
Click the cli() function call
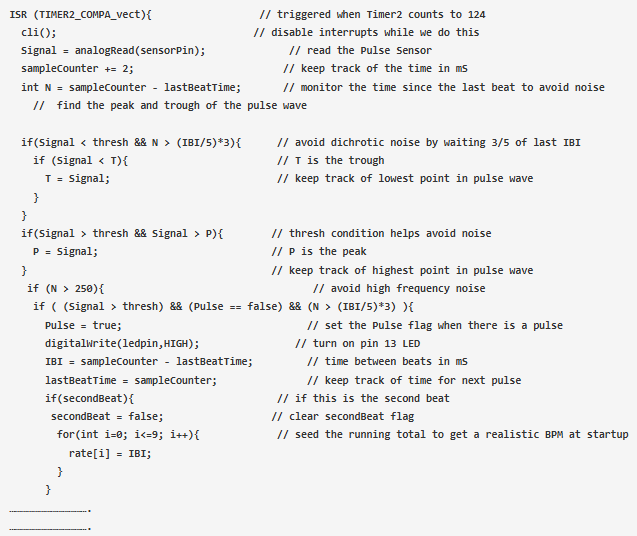38,32
